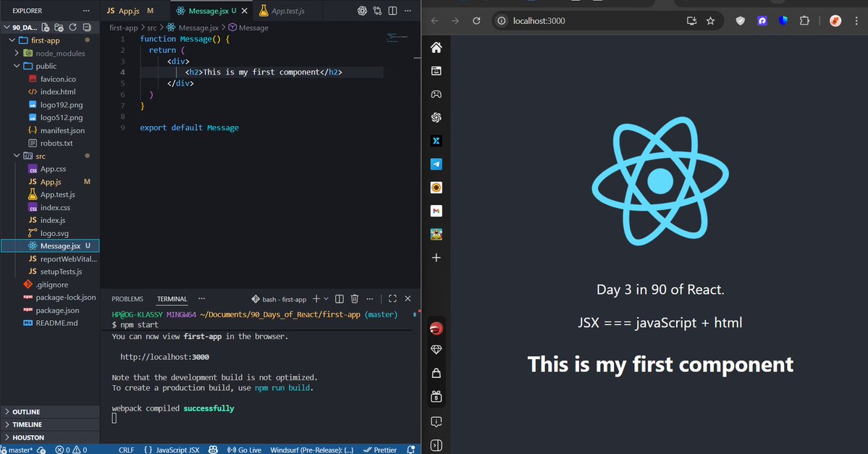Screen dimensions: 868x454
Task: Open the browser Extensions puzzle icon
Action: [804, 20]
